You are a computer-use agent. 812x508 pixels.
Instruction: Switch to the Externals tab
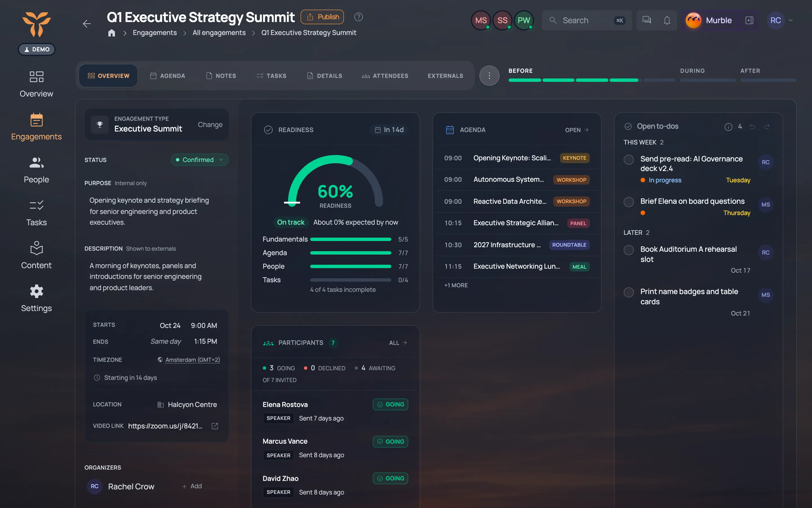point(445,76)
